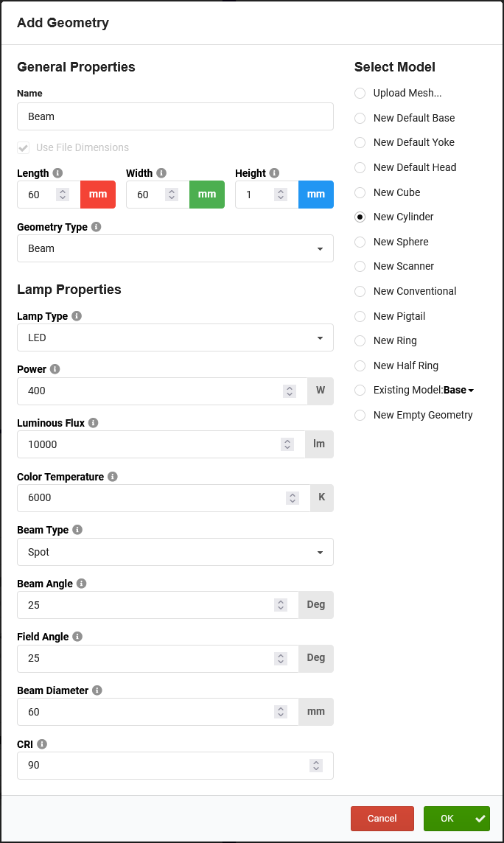The height and width of the screenshot is (843, 504).
Task: Click the red mm unit swatch for Length
Action: pyautogui.click(x=98, y=195)
